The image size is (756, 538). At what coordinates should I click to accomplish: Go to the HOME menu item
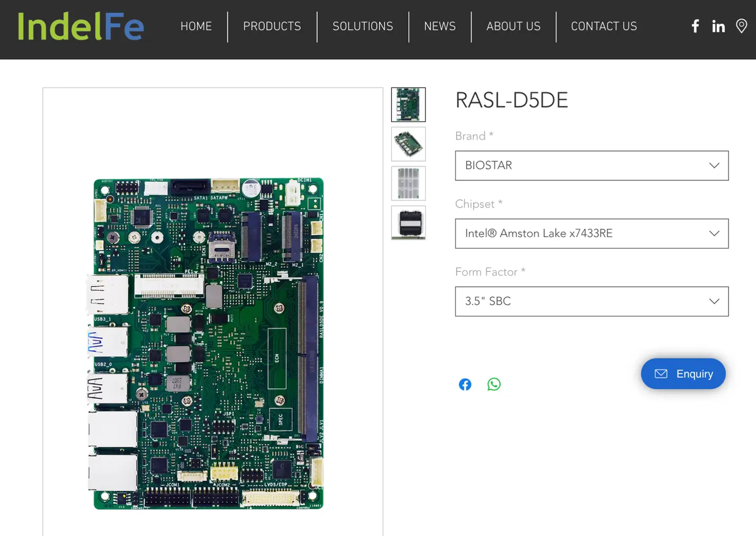[196, 26]
